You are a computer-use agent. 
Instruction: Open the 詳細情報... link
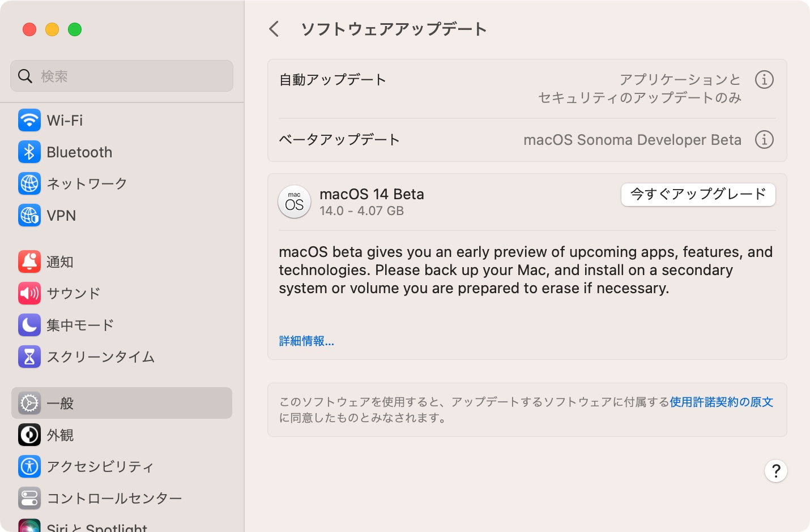coord(306,341)
